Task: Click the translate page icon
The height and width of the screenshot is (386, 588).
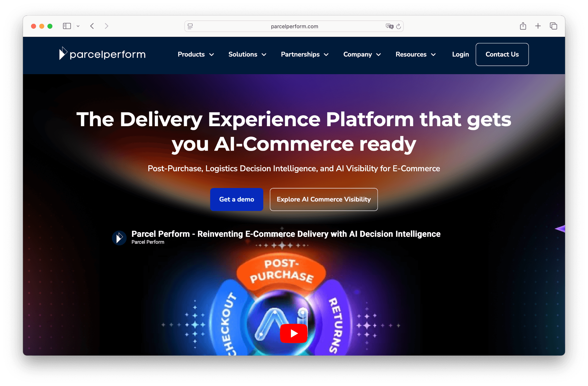Action: [x=389, y=26]
